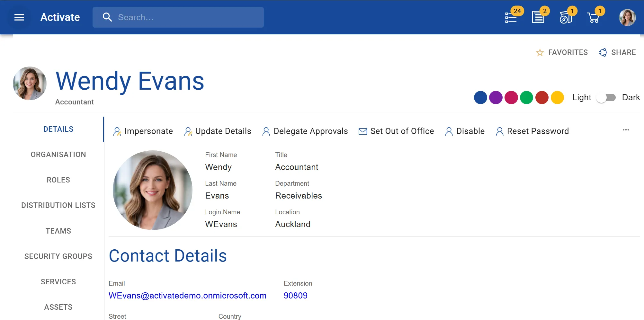Open the documents icon with badge 2
The width and height of the screenshot is (644, 320).
pyautogui.click(x=538, y=17)
